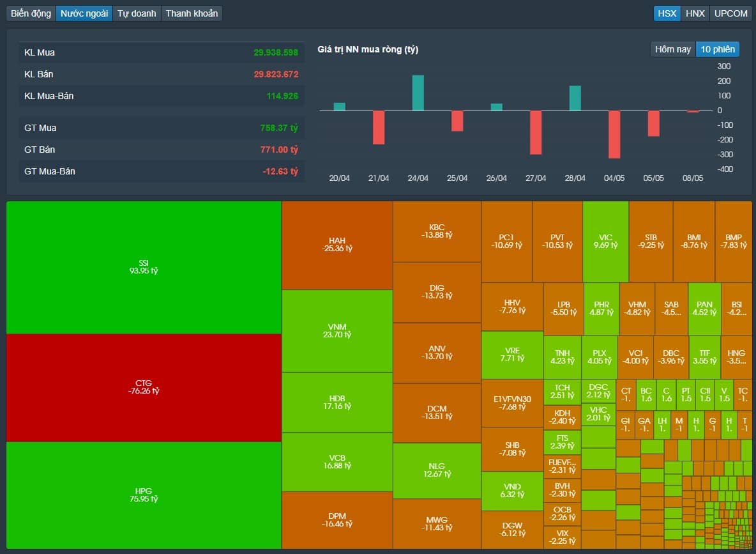Select the GT Mua-Bán value -12.63 tỷ
756x554 pixels.
click(x=280, y=171)
